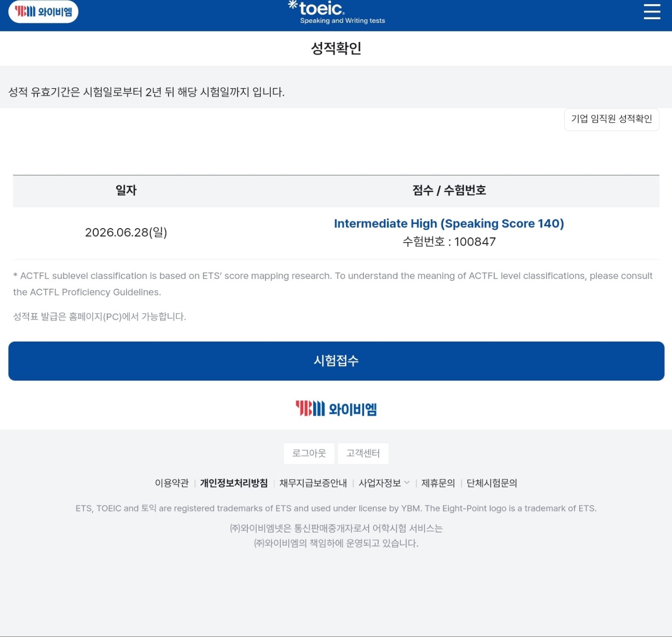Viewport: 672px width, 637px height.
Task: Click the YBM 와이비엠 logo in header
Action: [44, 11]
